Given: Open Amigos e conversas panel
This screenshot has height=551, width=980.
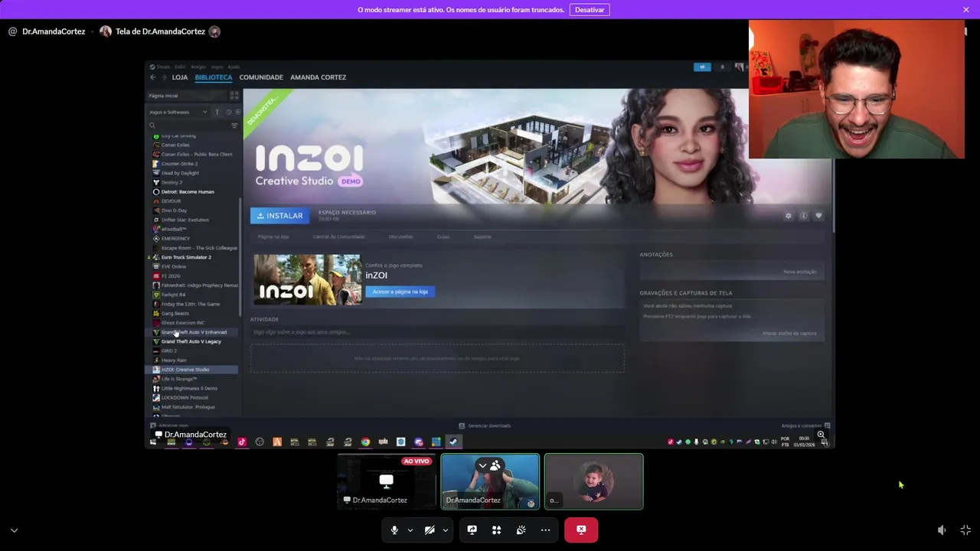Looking at the screenshot, I should (x=805, y=425).
